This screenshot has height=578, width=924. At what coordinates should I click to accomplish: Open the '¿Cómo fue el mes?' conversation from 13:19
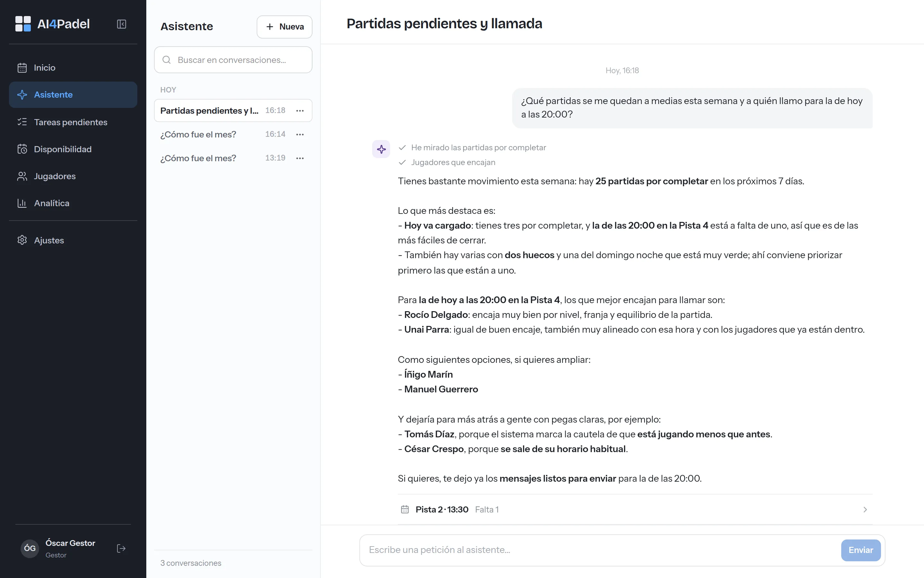click(233, 158)
